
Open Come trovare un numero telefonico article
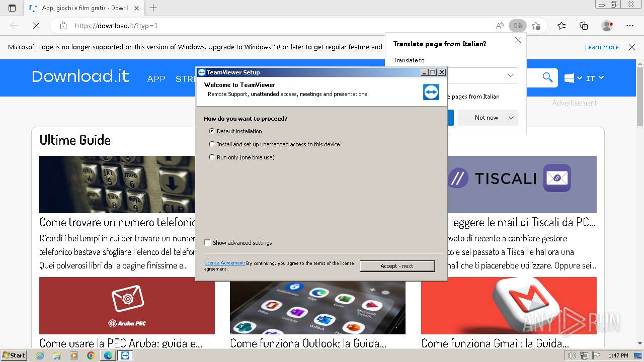[117, 222]
